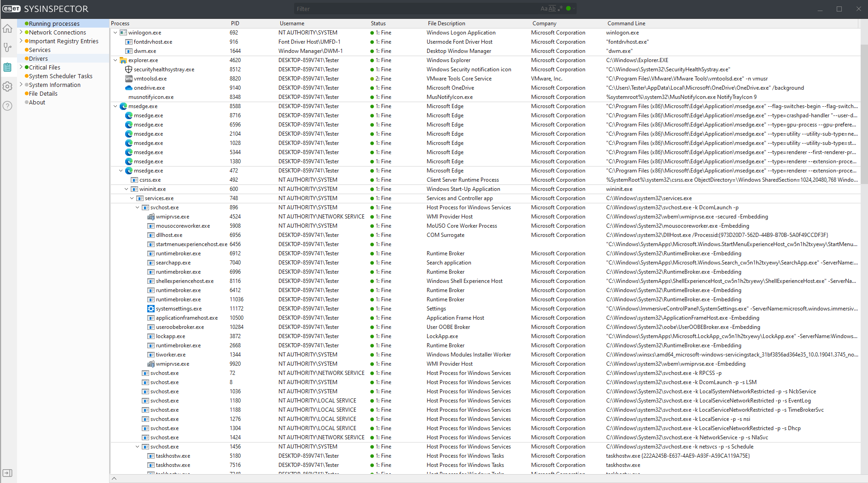Expand Important Registry Entries node
Image resolution: width=868 pixels, height=483 pixels.
21,41
